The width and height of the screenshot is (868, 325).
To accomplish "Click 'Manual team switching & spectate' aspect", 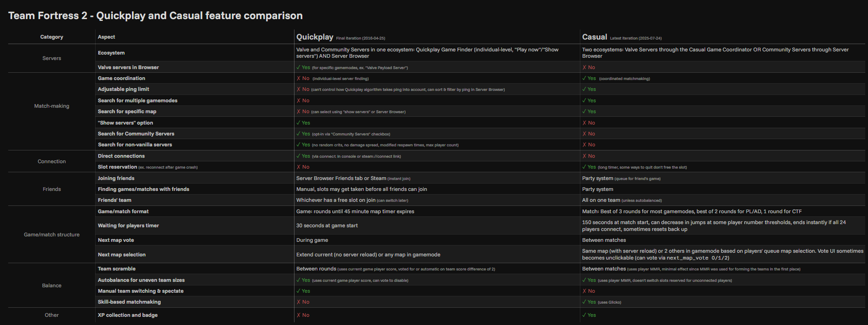I will (x=141, y=291).
